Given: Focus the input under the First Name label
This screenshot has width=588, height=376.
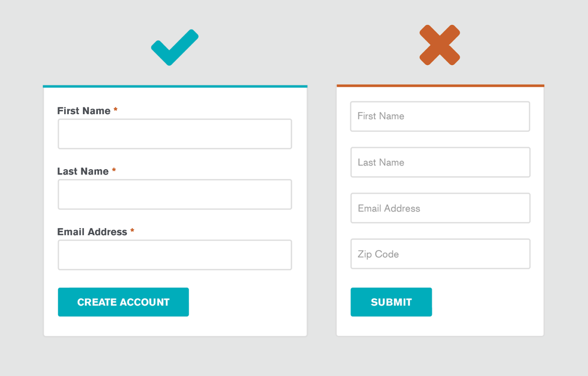Looking at the screenshot, I should [x=174, y=134].
